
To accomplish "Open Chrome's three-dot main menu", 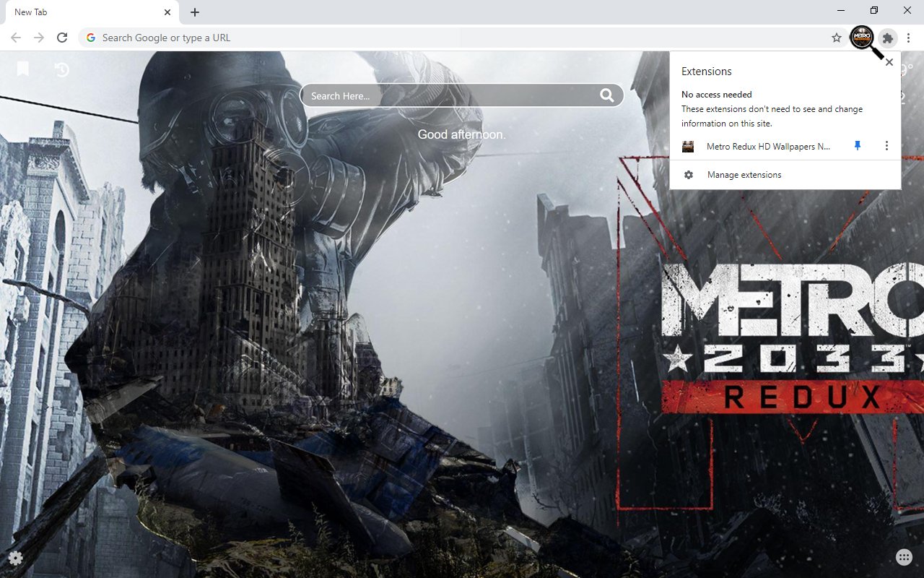I will (x=909, y=38).
